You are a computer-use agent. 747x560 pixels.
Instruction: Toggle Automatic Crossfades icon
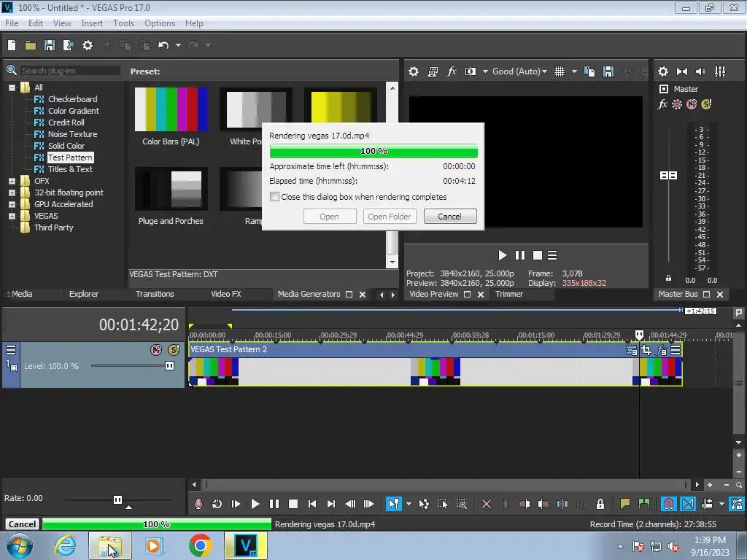point(688,504)
